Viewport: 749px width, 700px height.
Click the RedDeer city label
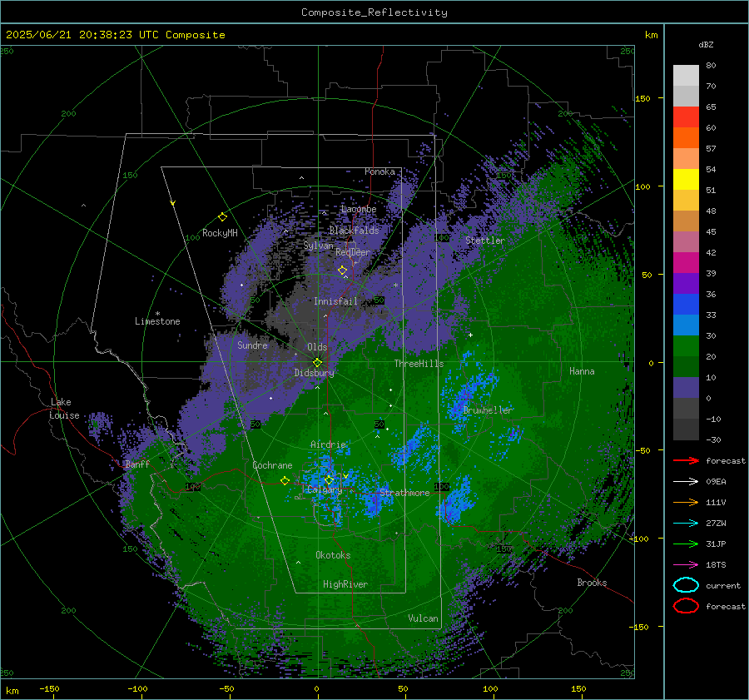point(353,252)
